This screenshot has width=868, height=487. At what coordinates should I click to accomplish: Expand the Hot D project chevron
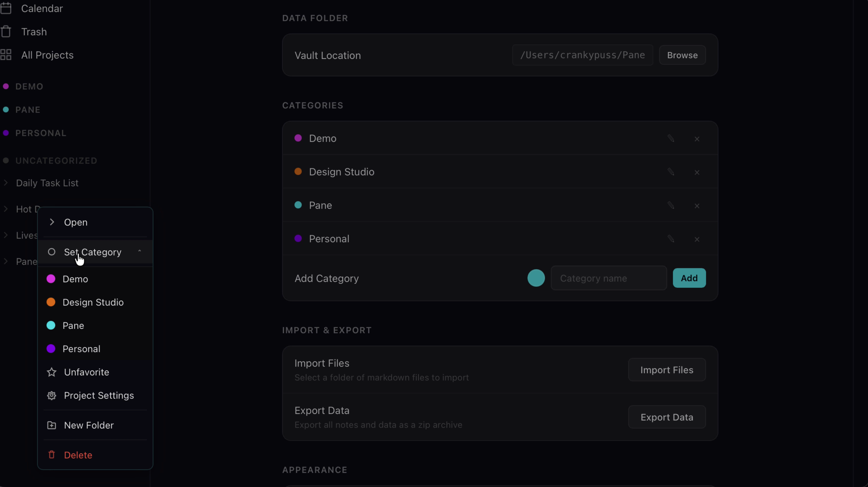pos(6,209)
